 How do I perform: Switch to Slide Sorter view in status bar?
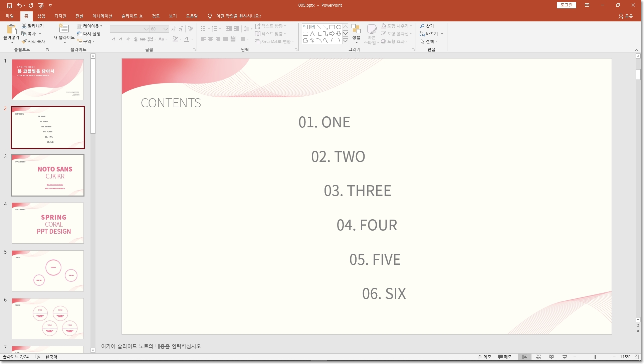[x=538, y=357]
